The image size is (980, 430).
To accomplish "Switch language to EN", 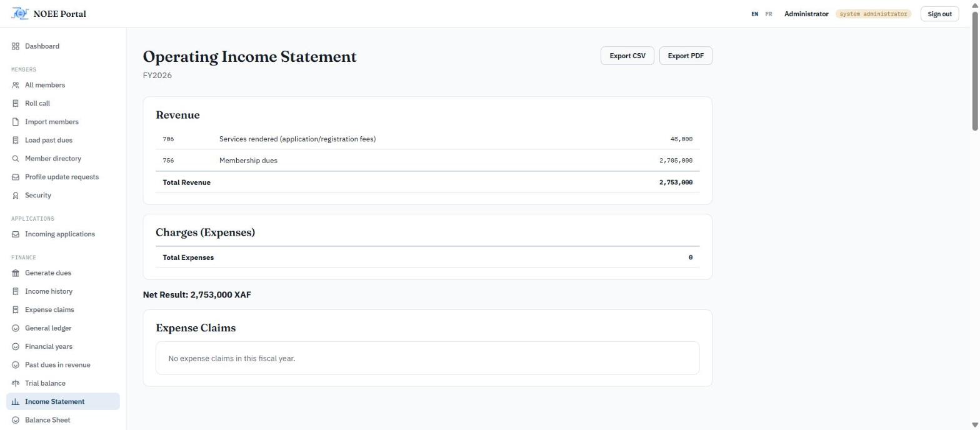I will 755,14.
